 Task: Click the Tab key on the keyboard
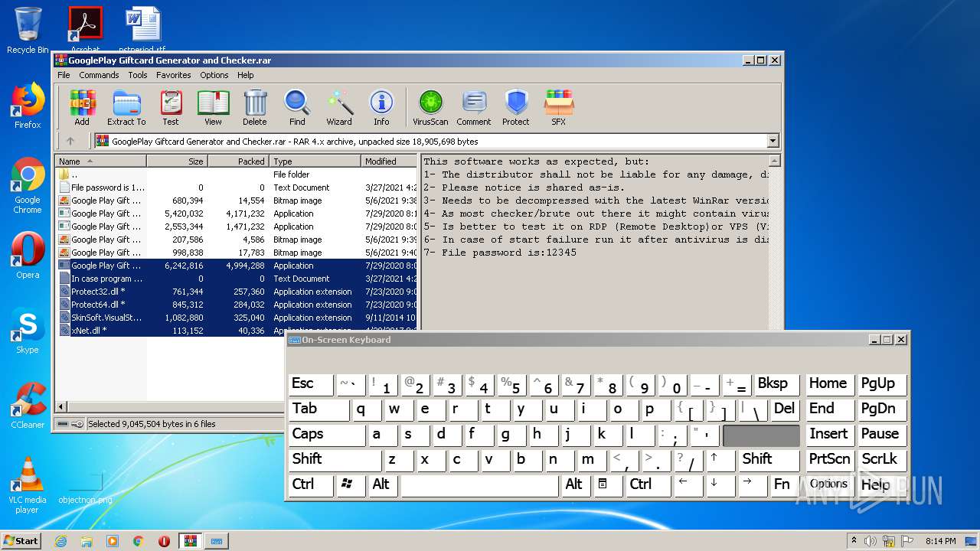(319, 409)
